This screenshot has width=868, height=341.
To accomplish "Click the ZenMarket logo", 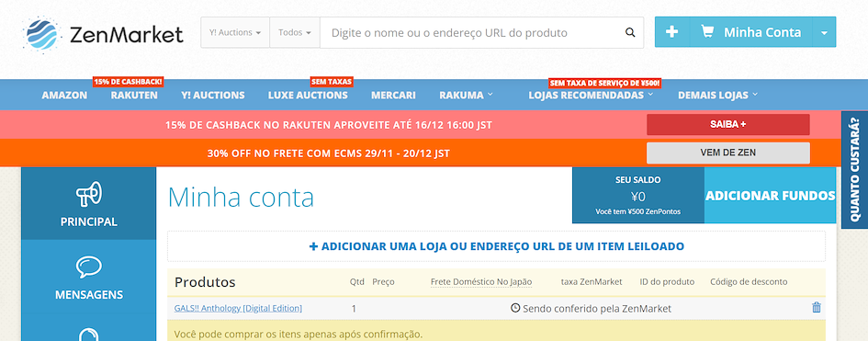I will pyautogui.click(x=103, y=34).
